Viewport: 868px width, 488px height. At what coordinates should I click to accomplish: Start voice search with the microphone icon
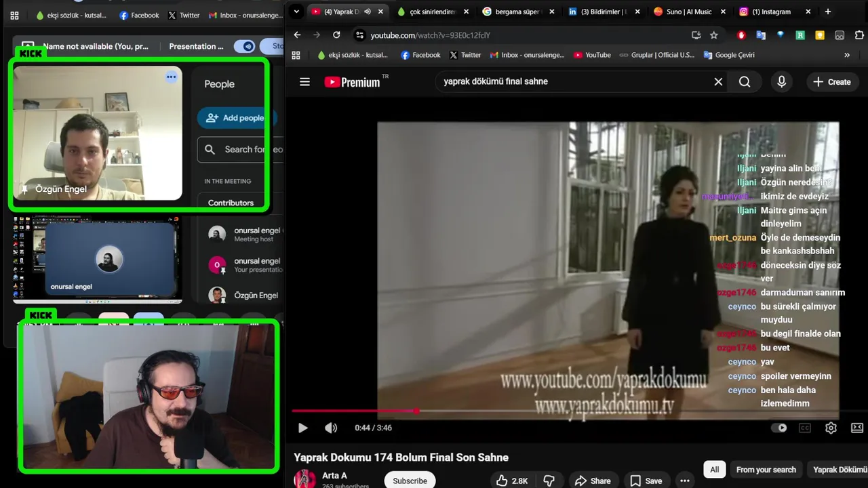click(781, 82)
